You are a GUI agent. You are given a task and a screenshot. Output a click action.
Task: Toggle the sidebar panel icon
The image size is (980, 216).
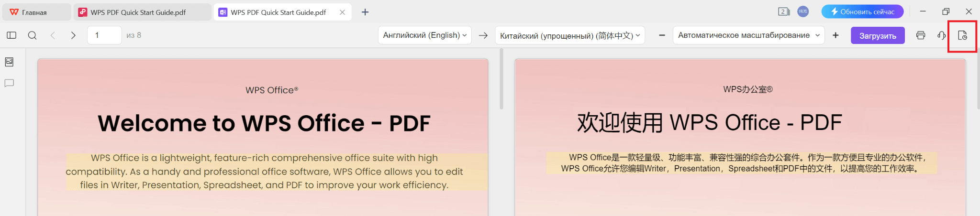11,35
